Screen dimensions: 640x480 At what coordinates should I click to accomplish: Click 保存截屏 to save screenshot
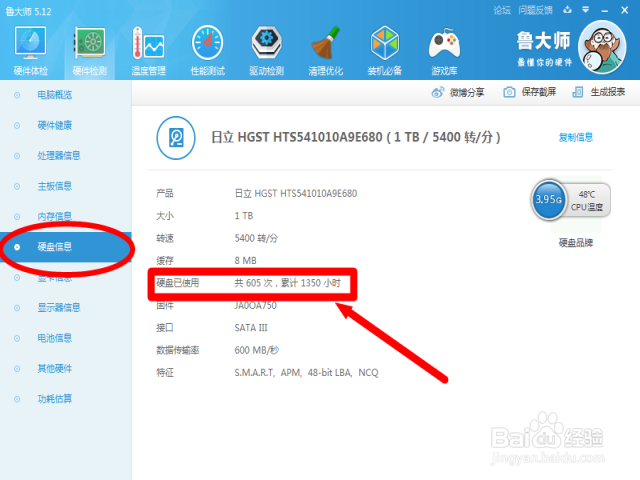(530, 92)
